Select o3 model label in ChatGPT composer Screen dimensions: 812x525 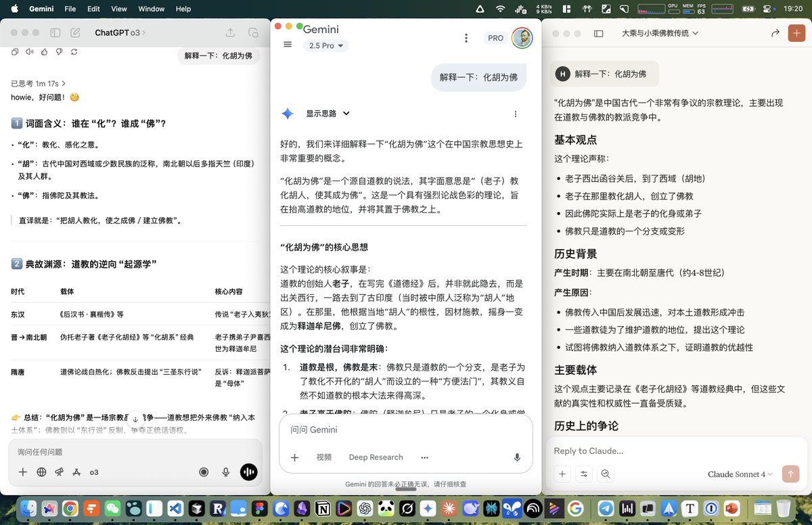click(x=94, y=472)
